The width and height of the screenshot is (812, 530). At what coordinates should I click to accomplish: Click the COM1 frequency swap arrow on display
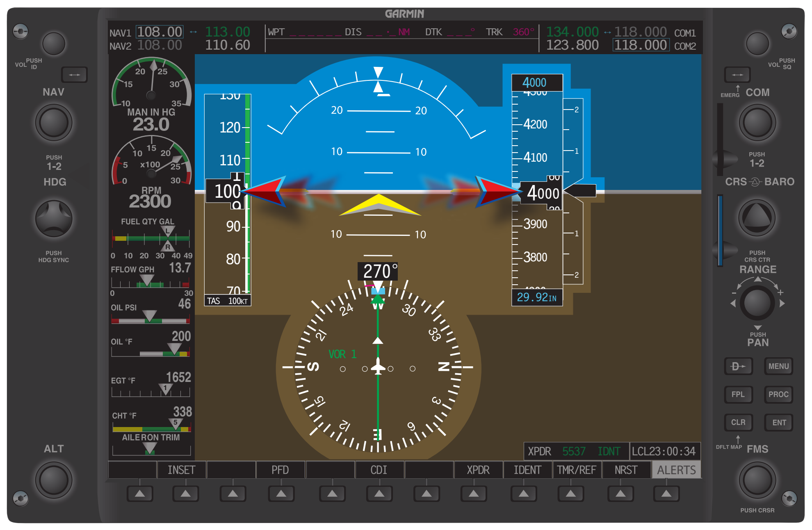click(x=607, y=32)
